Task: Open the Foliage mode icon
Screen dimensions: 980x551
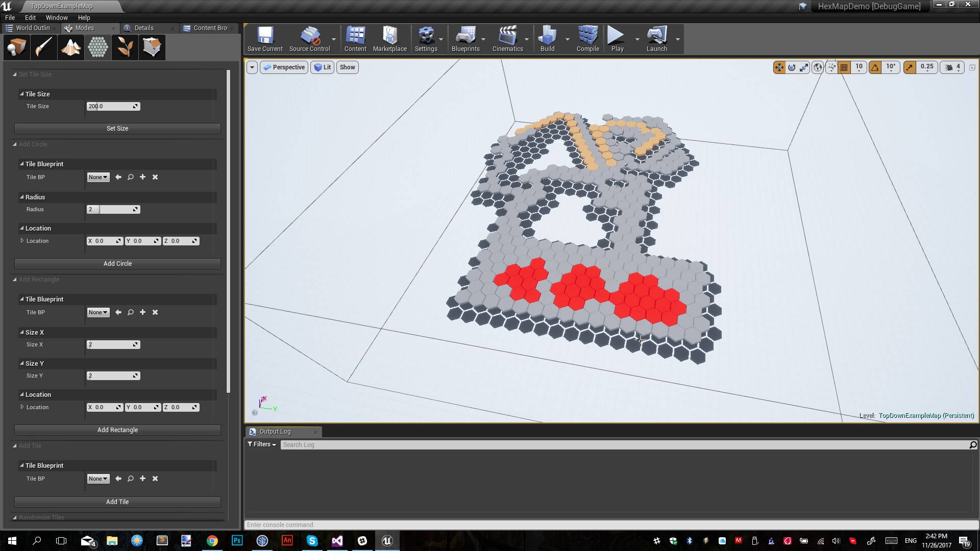Action: click(125, 47)
